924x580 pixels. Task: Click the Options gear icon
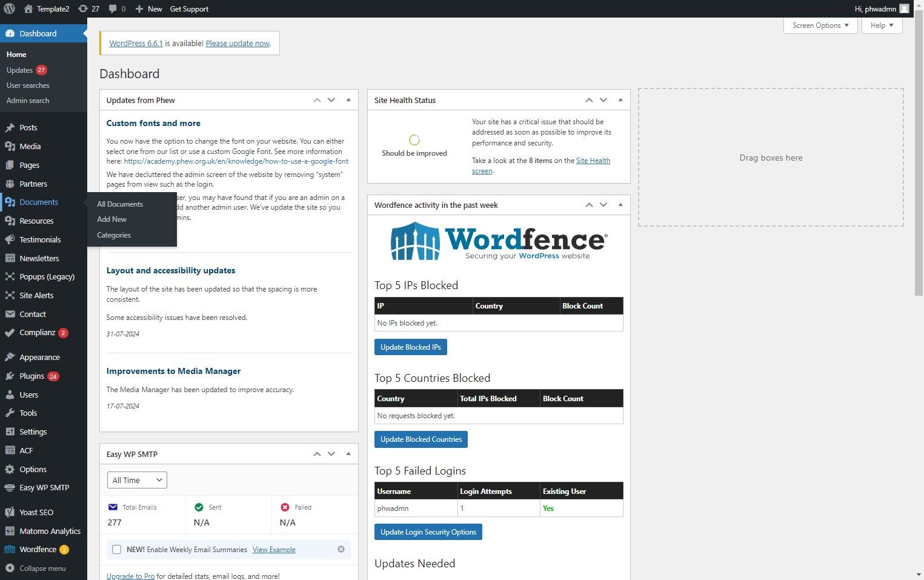tap(10, 469)
